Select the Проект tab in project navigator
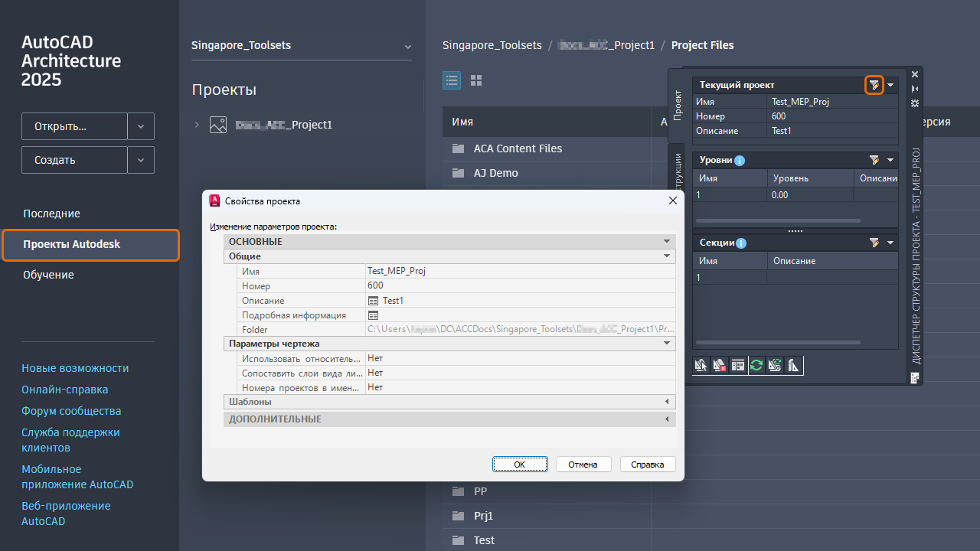This screenshot has height=551, width=980. 678,104
